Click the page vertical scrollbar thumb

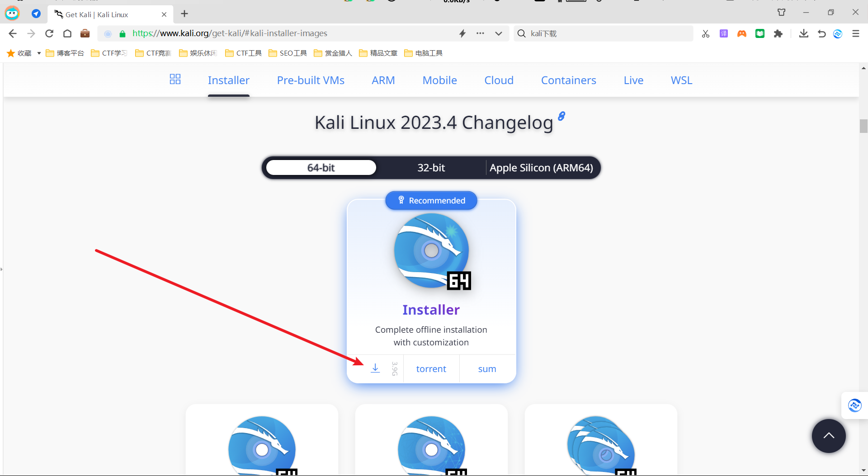tap(863, 126)
